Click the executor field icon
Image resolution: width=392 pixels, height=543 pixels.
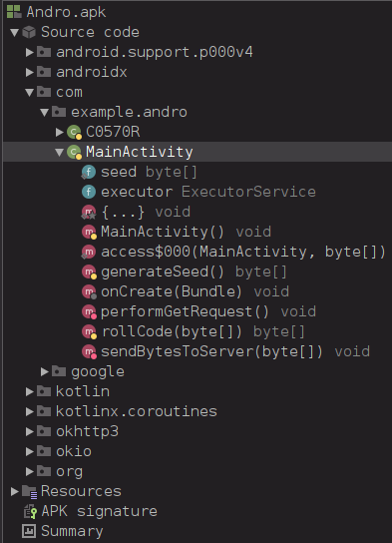(89, 192)
